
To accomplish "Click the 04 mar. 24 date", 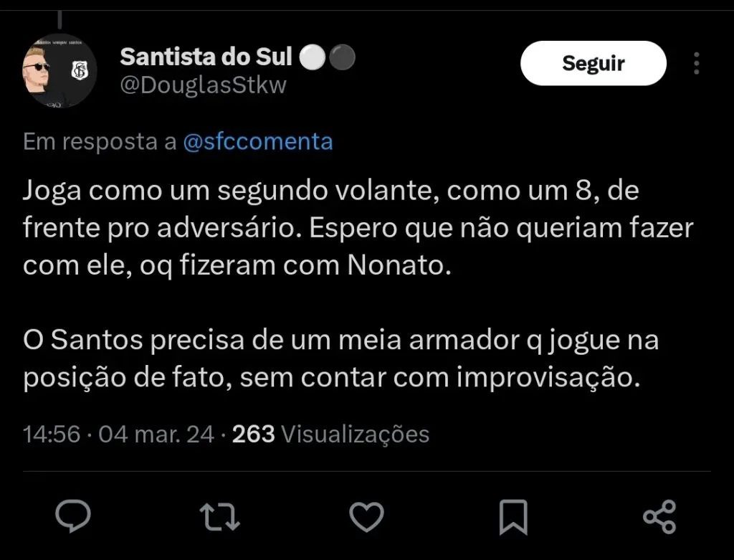I will 156,434.
